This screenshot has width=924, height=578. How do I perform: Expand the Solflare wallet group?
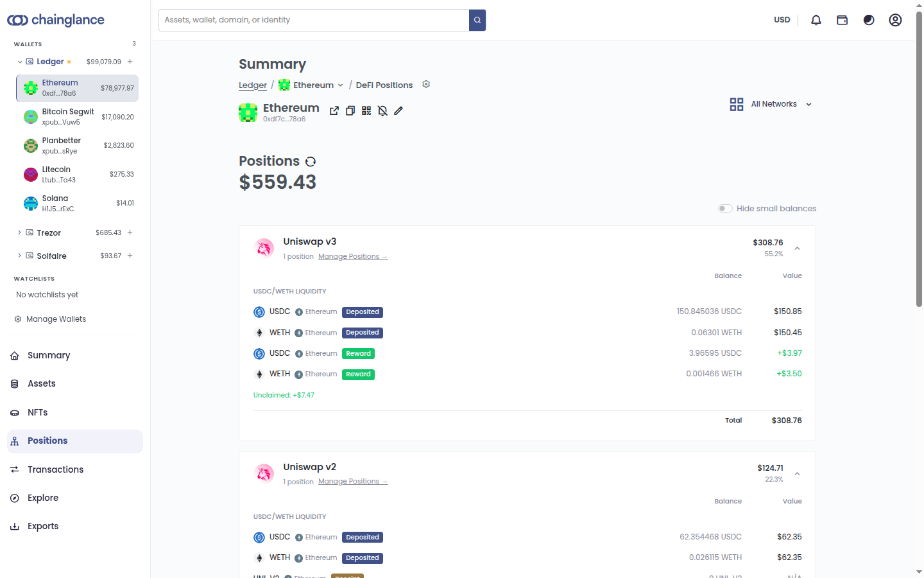click(x=20, y=256)
